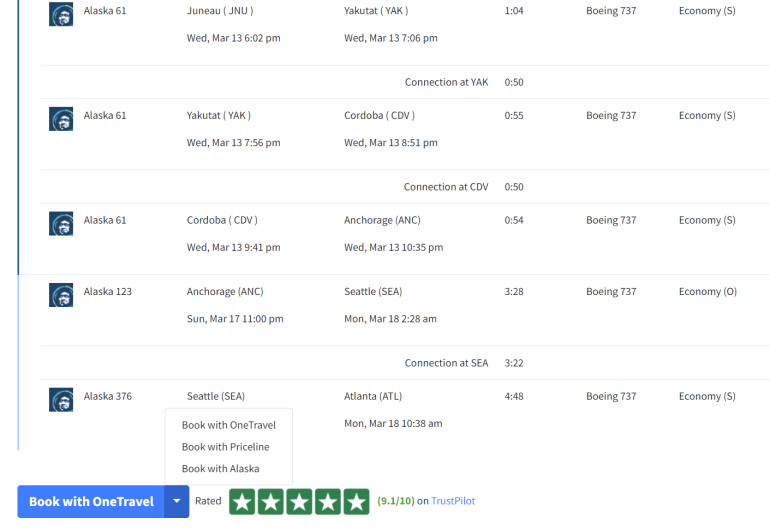Click Alaska 123 flight airline logo

point(61,295)
